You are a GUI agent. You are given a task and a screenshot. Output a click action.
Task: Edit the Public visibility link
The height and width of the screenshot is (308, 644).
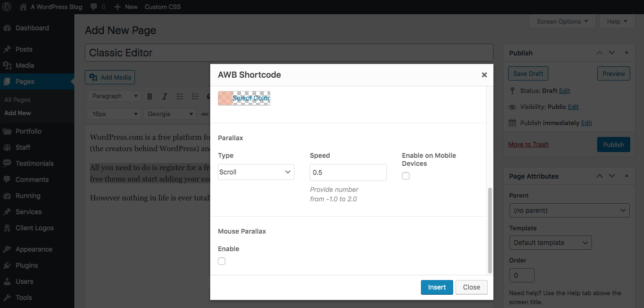573,107
